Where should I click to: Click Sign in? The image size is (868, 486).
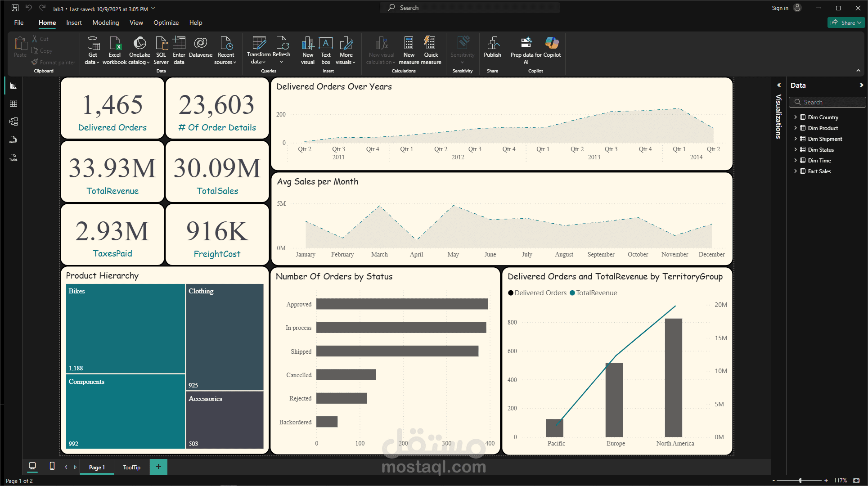(x=780, y=8)
